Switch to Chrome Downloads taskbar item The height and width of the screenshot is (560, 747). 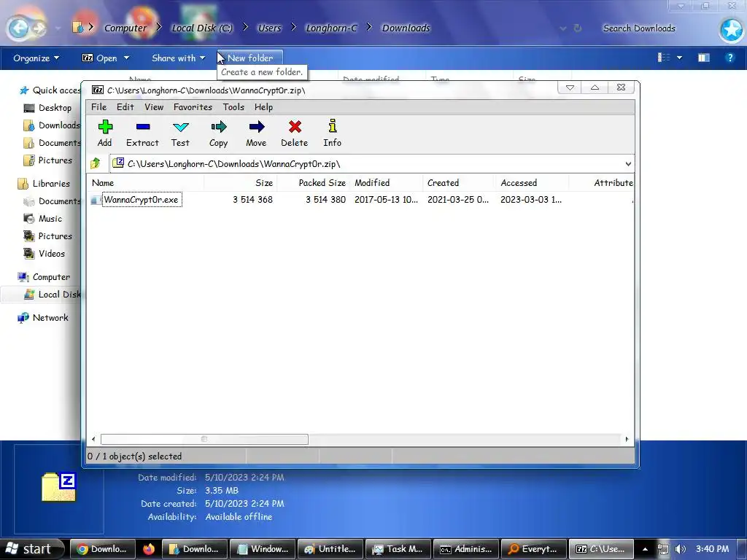click(102, 549)
